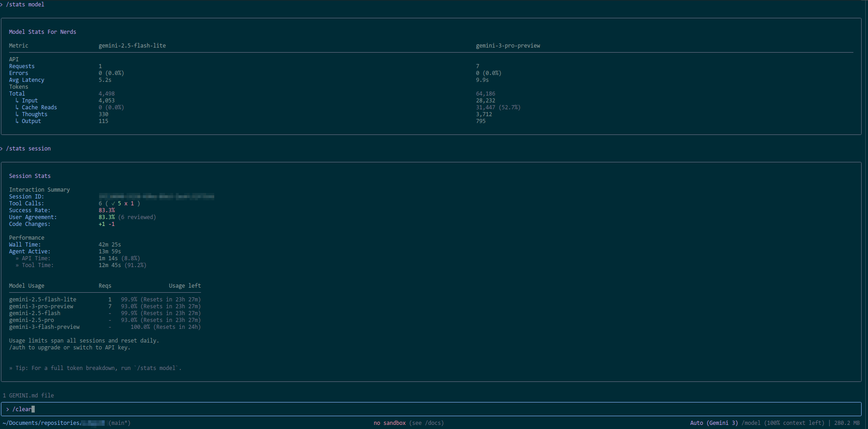Click the input tokens value 4,053
868x429 pixels.
[107, 101]
